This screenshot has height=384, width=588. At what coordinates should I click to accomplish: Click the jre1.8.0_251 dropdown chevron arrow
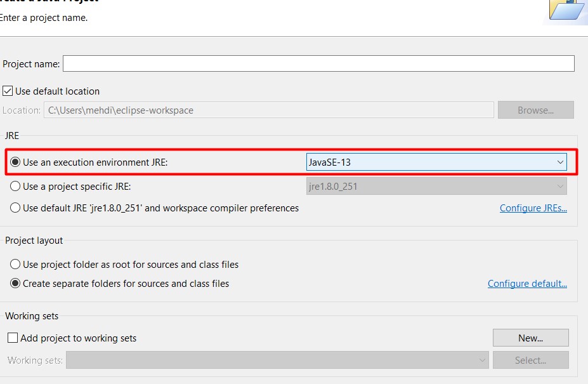click(560, 187)
